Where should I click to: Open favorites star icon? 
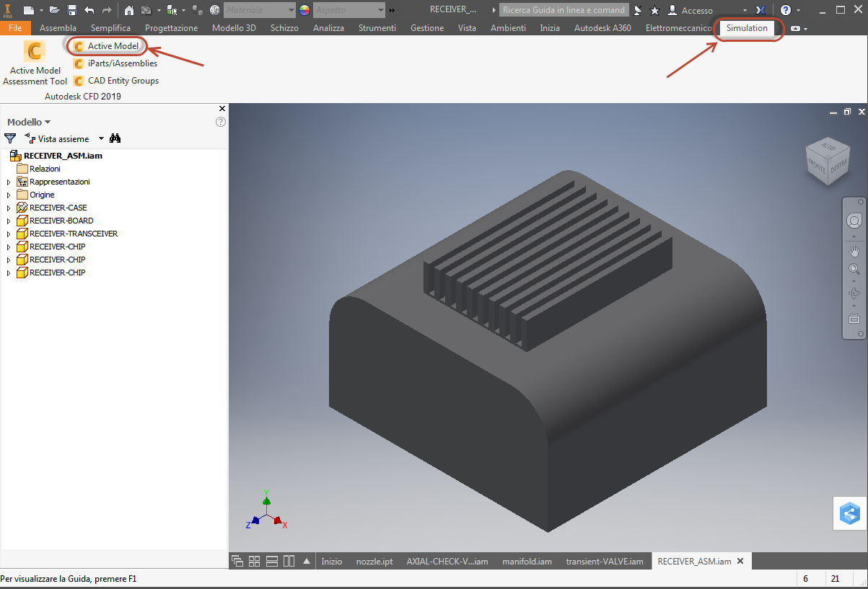(x=654, y=10)
